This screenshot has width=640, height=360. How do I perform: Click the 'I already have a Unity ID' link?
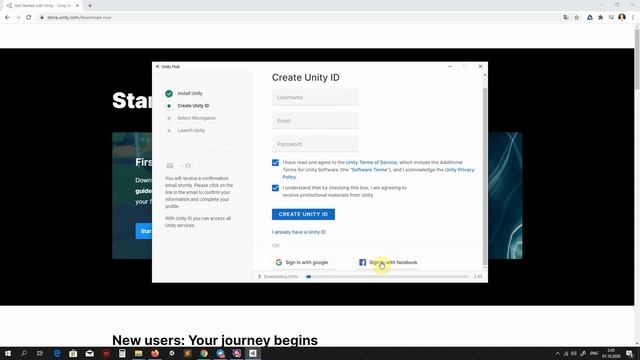(x=299, y=232)
